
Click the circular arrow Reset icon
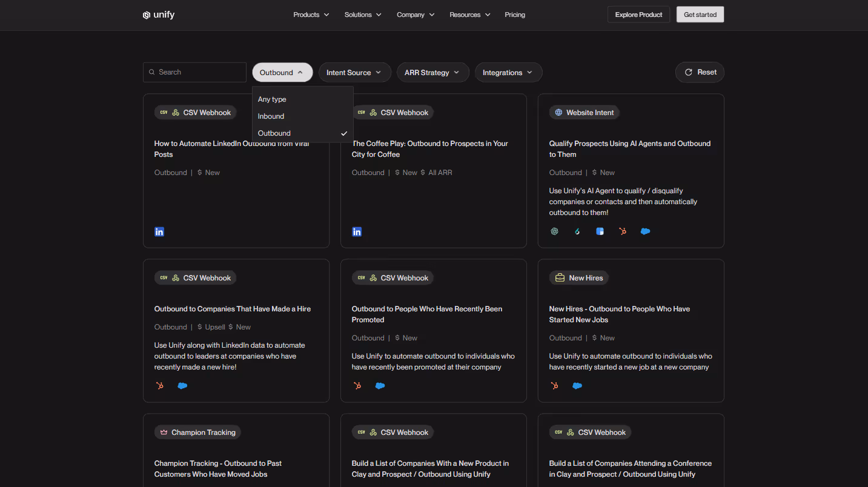pos(688,72)
